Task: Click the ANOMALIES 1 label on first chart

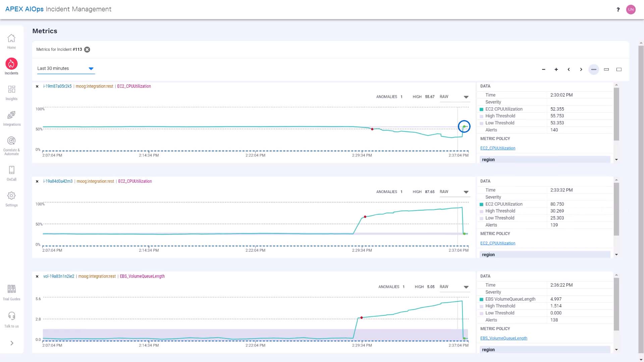Action: click(x=389, y=97)
